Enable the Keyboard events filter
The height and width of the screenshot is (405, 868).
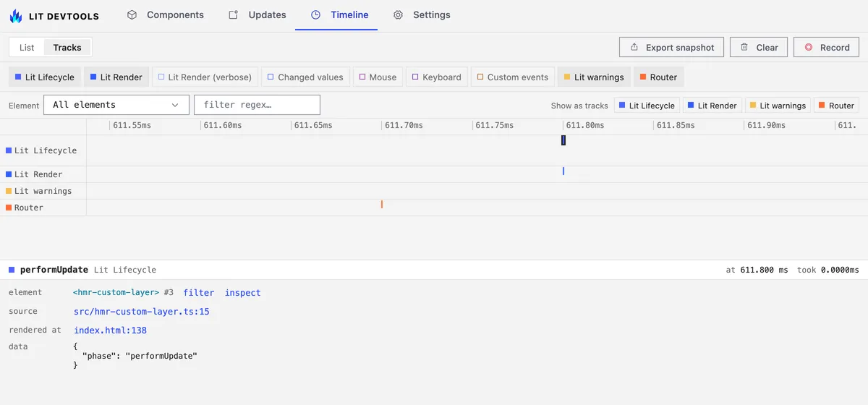(x=436, y=77)
